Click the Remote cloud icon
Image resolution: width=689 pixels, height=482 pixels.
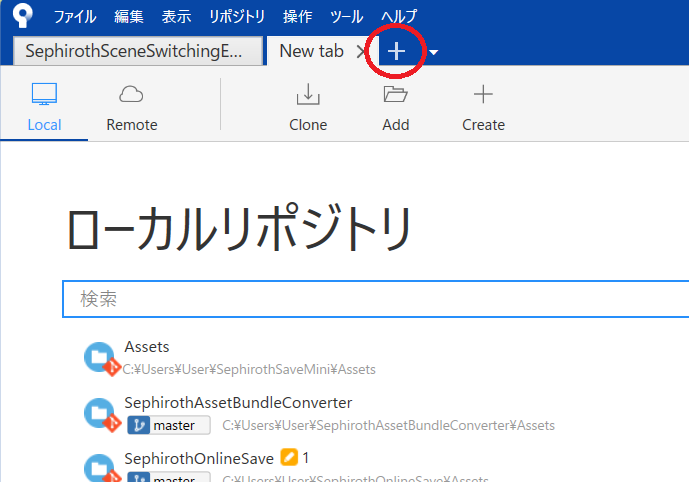click(131, 94)
